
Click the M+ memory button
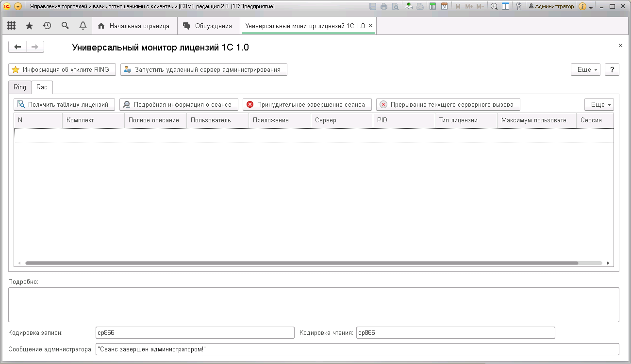click(469, 6)
